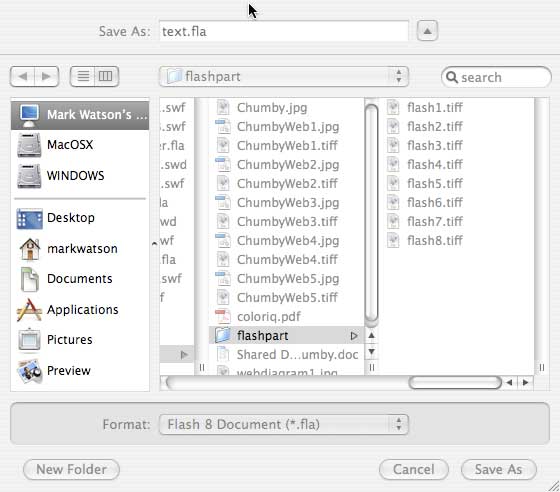Select the MacOSX drive icon in sidebar
Image resolution: width=560 pixels, height=492 pixels.
29,145
